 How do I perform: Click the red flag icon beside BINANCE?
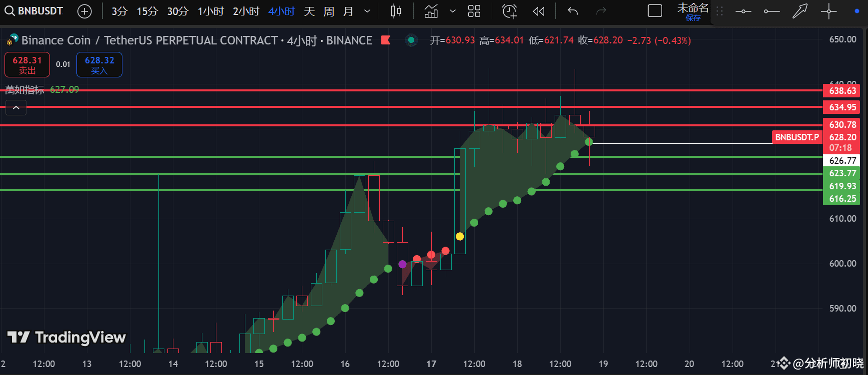click(x=386, y=40)
